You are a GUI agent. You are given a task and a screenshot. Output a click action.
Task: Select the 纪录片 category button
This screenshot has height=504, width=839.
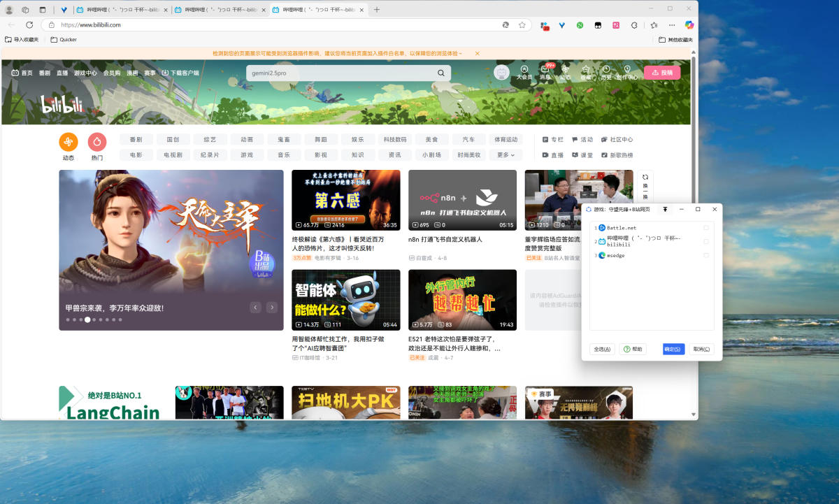210,155
